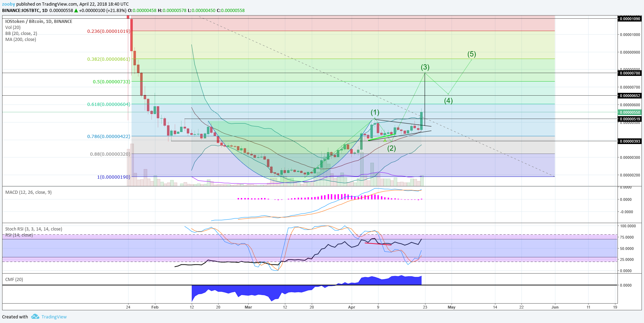
Task: Click the 0.236 Fibonacci level label
Action: 109,31
